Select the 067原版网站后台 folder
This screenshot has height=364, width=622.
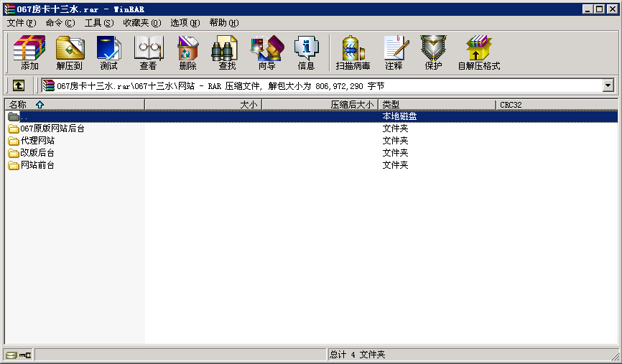tap(52, 129)
